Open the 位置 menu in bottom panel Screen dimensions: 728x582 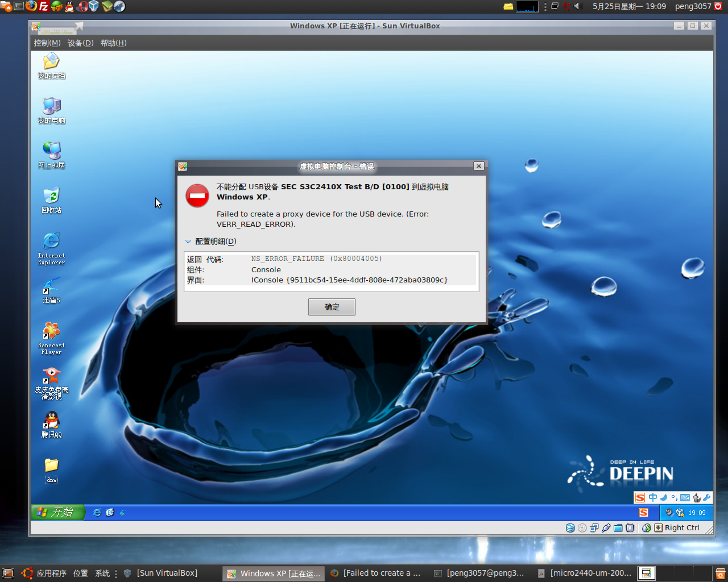(81, 573)
